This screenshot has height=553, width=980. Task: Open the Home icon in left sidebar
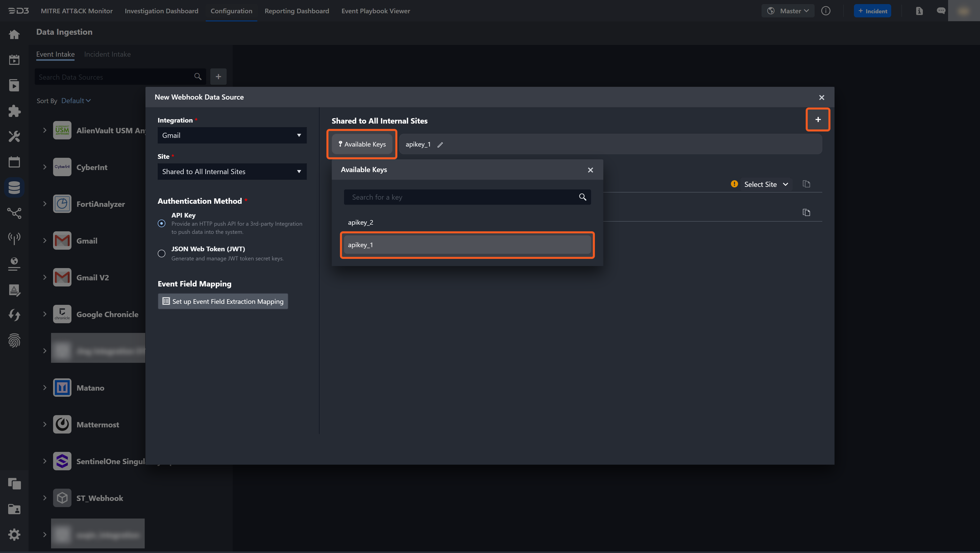14,35
